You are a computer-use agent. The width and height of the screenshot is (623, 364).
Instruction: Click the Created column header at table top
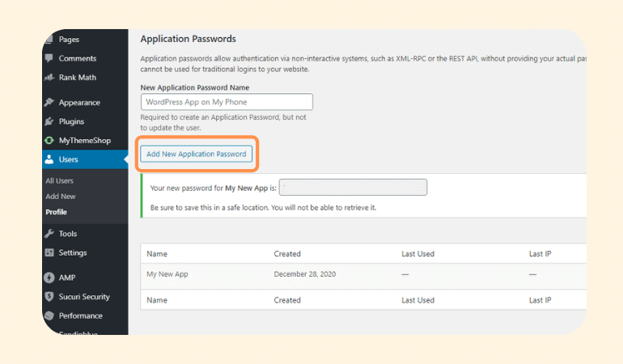[x=287, y=254]
